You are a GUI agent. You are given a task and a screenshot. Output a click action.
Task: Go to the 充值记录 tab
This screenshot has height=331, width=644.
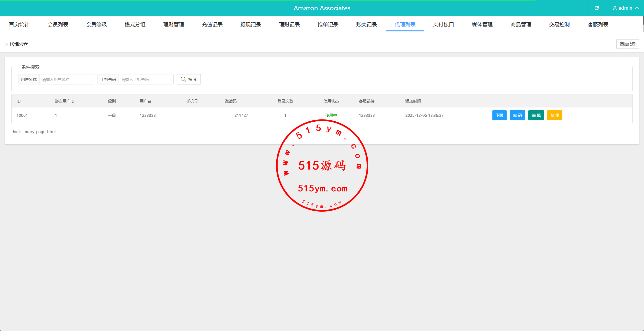coord(212,25)
